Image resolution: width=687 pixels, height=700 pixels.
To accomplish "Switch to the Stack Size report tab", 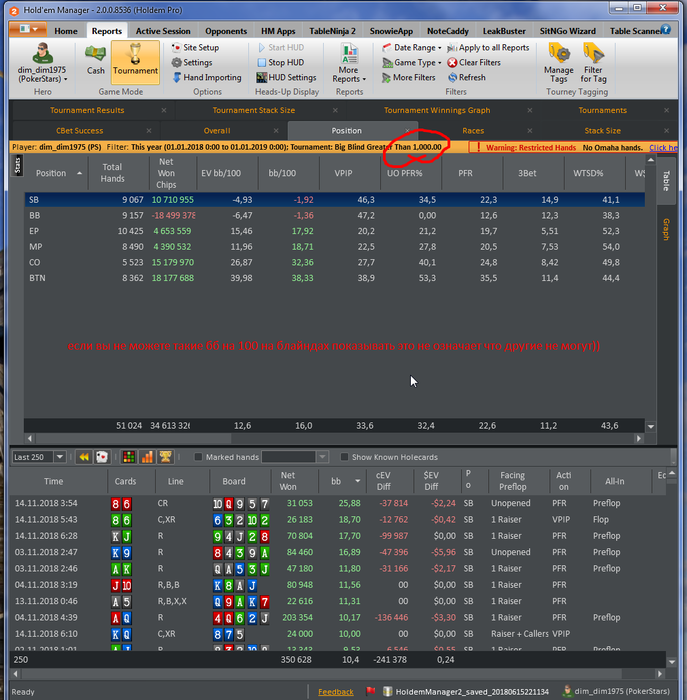I will tap(602, 131).
